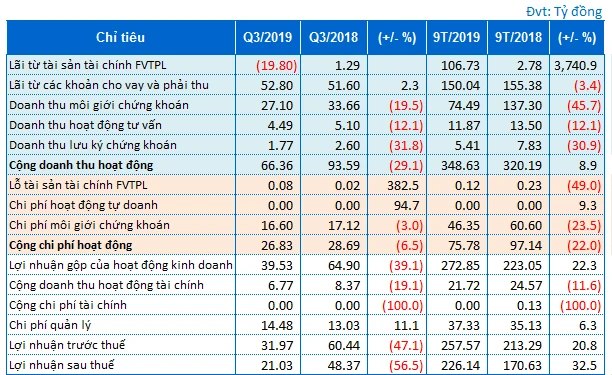The width and height of the screenshot is (612, 375).
Task: Select the 3,740.9 percentage cell
Action: point(576,65)
